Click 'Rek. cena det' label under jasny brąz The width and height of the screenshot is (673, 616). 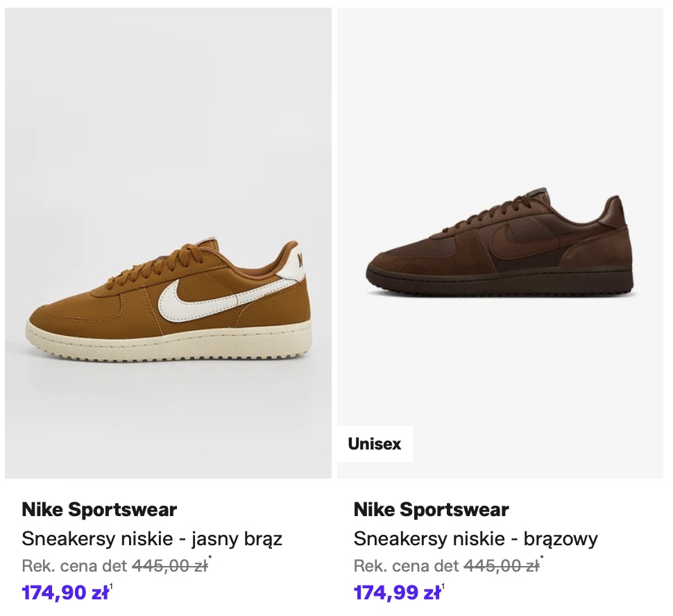[x=74, y=566]
